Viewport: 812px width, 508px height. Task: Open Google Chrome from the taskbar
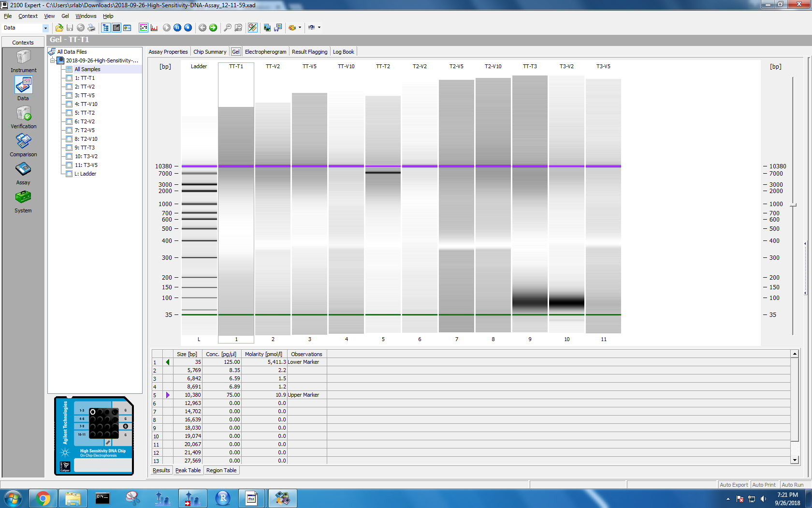(43, 498)
